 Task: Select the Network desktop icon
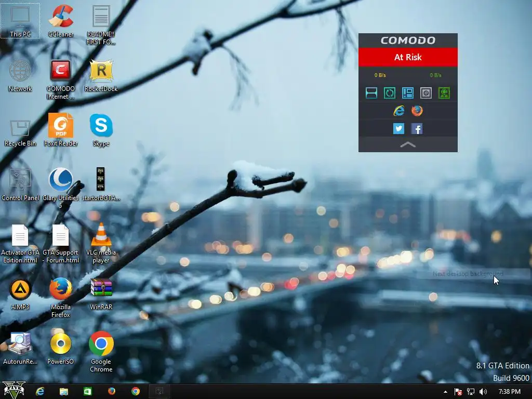click(x=20, y=76)
